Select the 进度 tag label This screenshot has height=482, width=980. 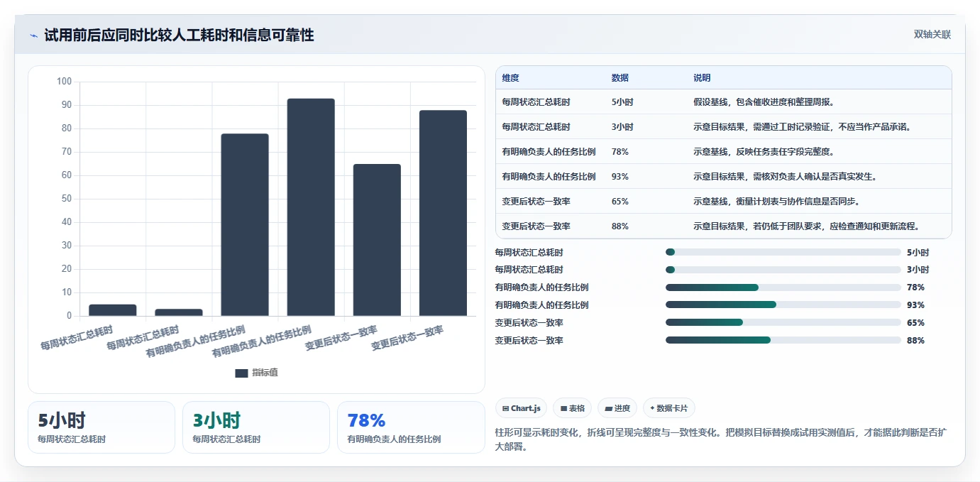tap(622, 408)
